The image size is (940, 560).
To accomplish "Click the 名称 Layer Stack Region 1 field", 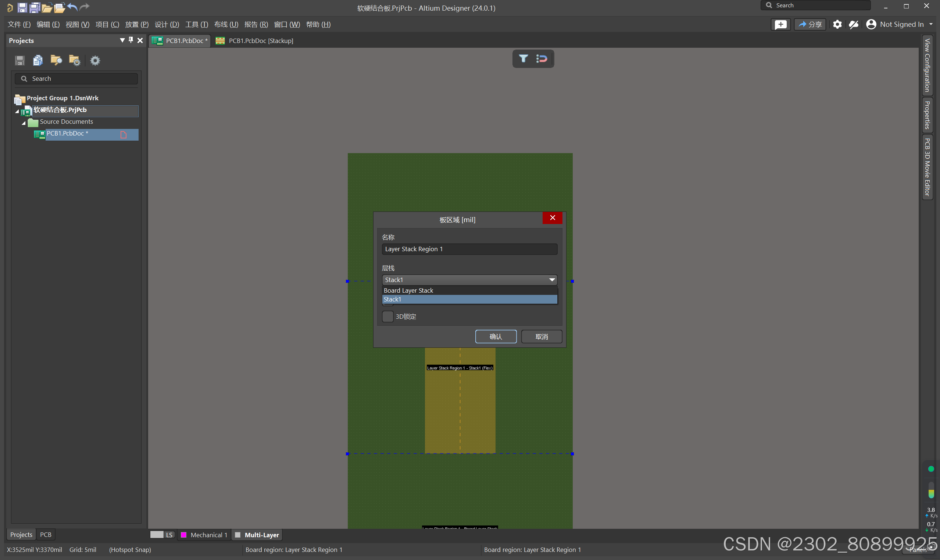I will pos(469,249).
